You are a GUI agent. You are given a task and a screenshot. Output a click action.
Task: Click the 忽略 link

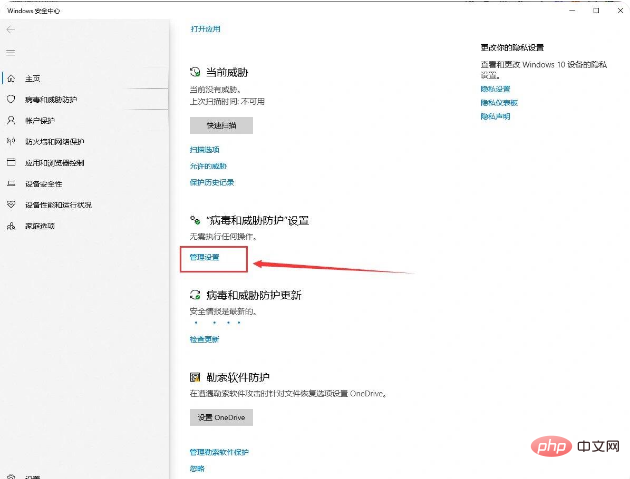(197, 468)
